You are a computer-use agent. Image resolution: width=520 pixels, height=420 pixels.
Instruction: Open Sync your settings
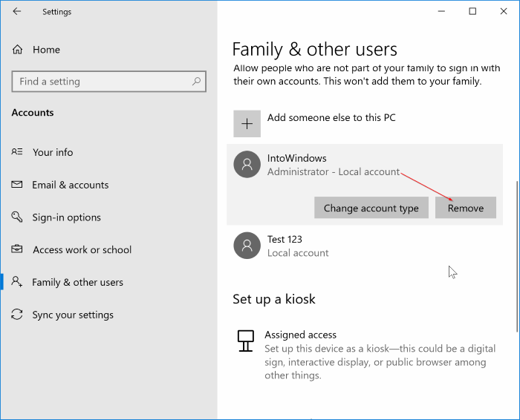tap(108, 315)
